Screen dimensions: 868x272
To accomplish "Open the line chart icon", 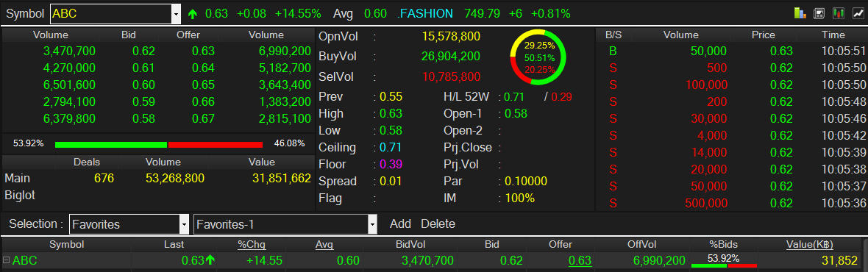I will point(858,13).
